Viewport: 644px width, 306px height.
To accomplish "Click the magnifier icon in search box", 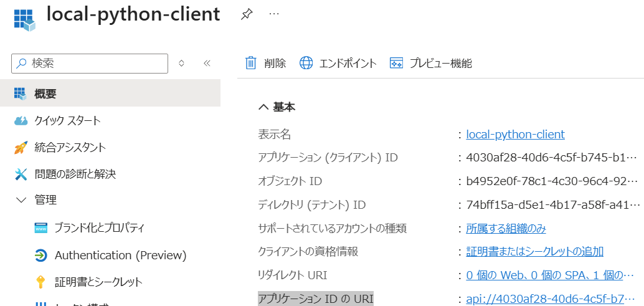I will tap(21, 64).
